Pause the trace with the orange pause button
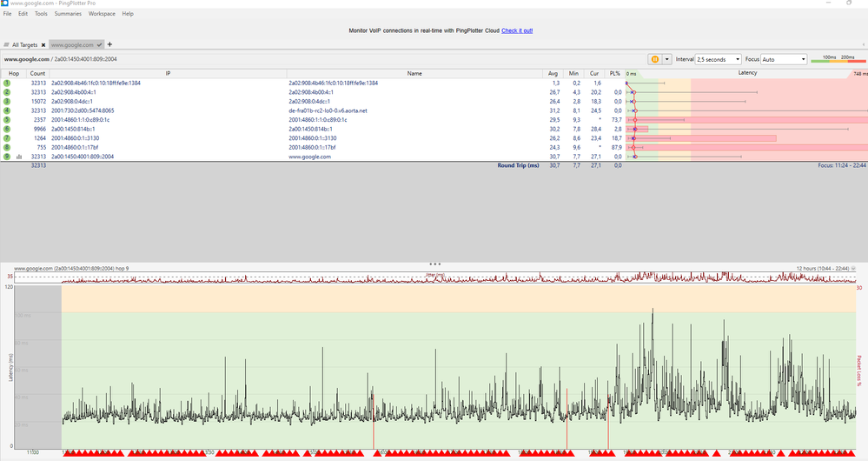This screenshot has height=461, width=868. coord(655,59)
